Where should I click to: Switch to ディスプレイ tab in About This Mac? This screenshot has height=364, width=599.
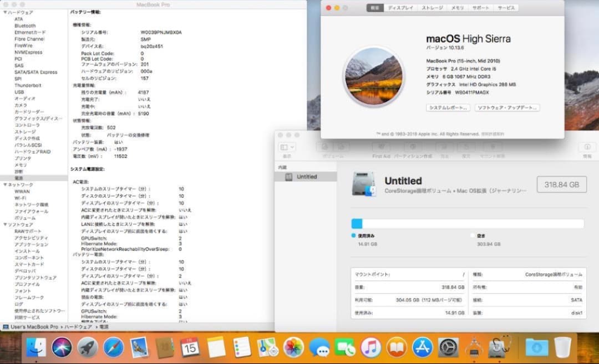pos(400,8)
